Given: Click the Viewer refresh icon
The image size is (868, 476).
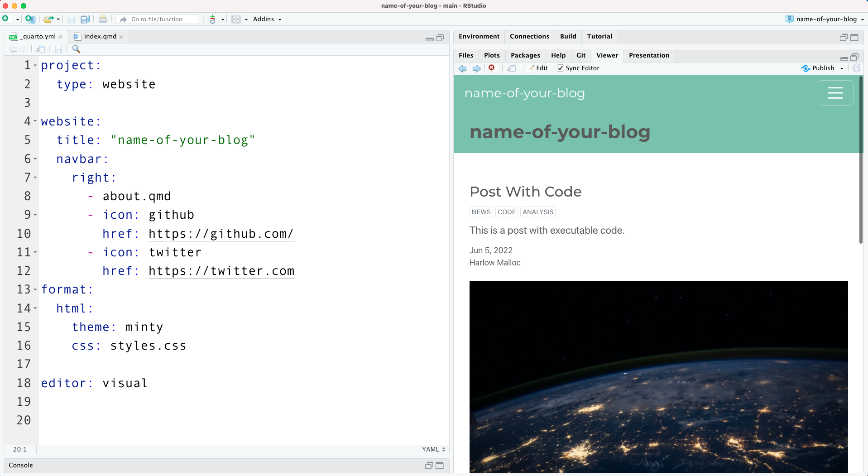Looking at the screenshot, I should click(x=856, y=68).
